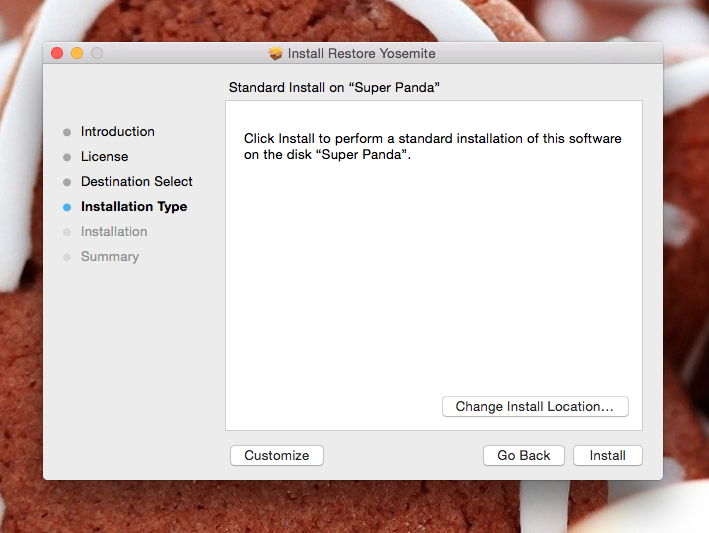Viewport: 709px width, 533px height.
Task: Click the standard installation instruction text
Action: [432, 146]
